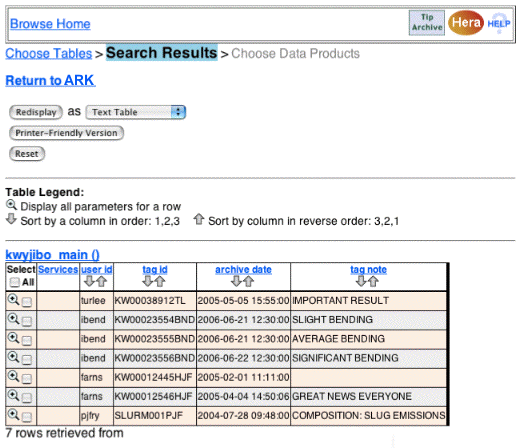
Task: Show all parameters for KW00012546HJF row
Action: 13,396
